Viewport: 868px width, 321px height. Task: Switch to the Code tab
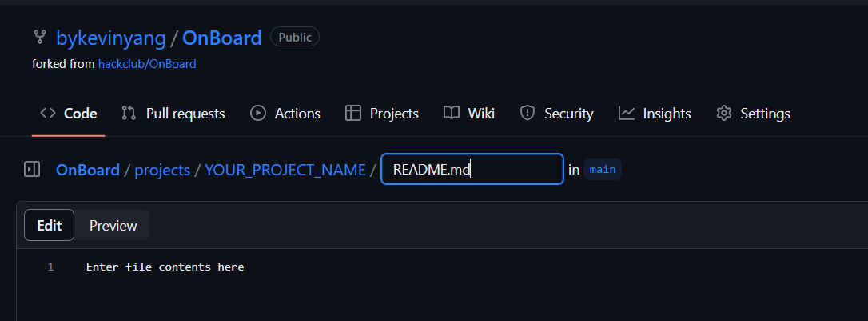click(x=69, y=114)
